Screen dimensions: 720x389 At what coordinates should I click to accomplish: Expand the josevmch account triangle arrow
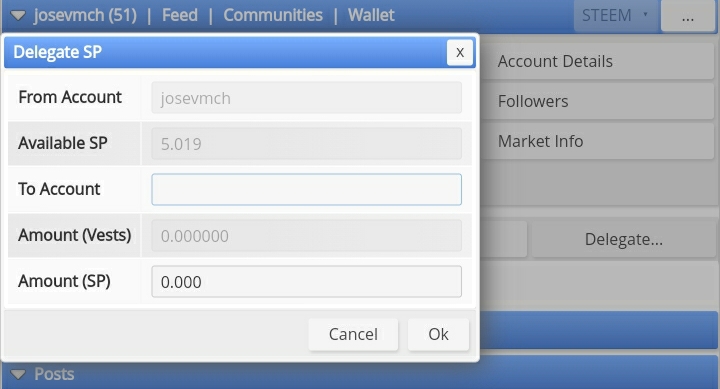coord(18,16)
